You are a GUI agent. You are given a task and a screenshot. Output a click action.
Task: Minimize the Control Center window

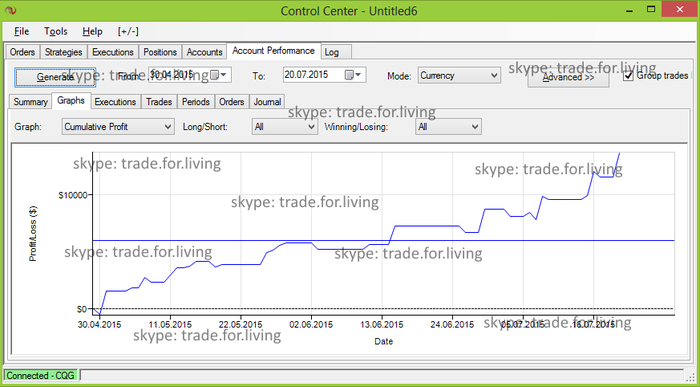coord(628,9)
